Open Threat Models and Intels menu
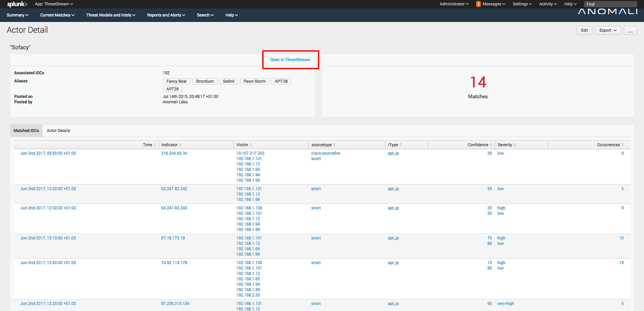 point(111,15)
